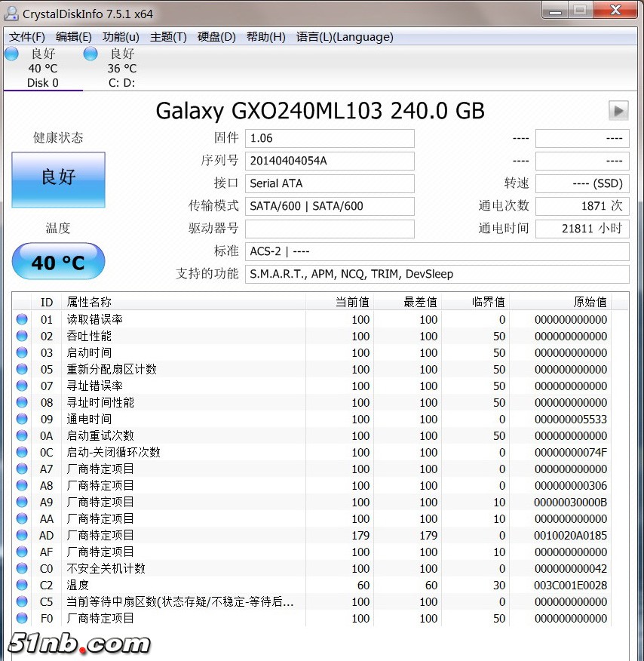Click the ID column header
644x661 pixels.
click(47, 302)
